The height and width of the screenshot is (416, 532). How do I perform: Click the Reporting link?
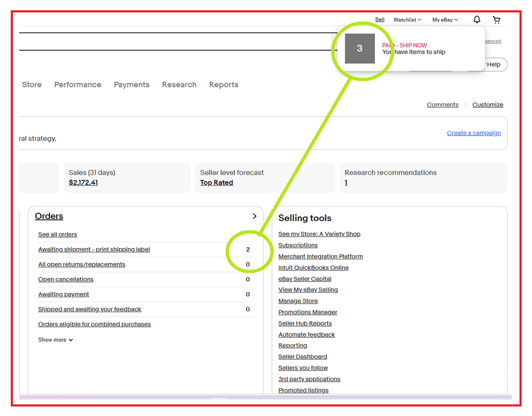pos(292,345)
